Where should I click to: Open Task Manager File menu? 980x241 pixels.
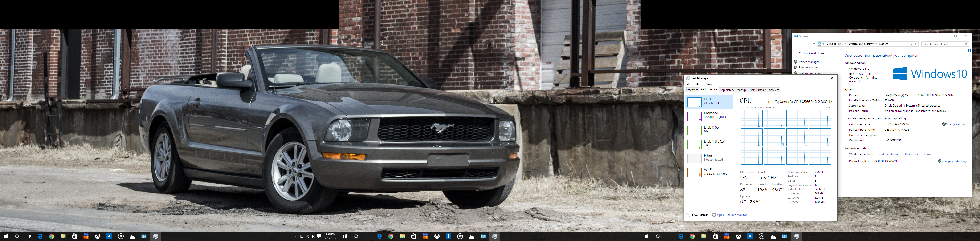pos(688,84)
